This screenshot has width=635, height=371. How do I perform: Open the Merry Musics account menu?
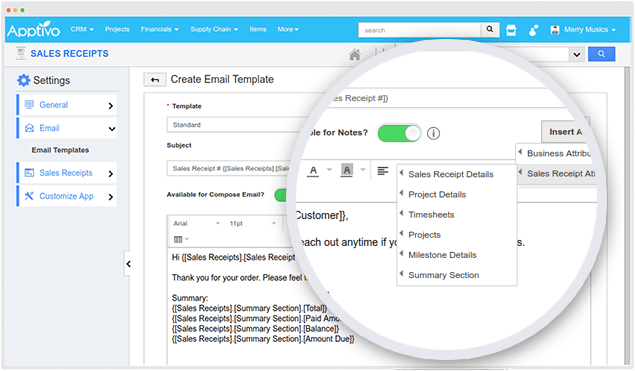pyautogui.click(x=583, y=30)
